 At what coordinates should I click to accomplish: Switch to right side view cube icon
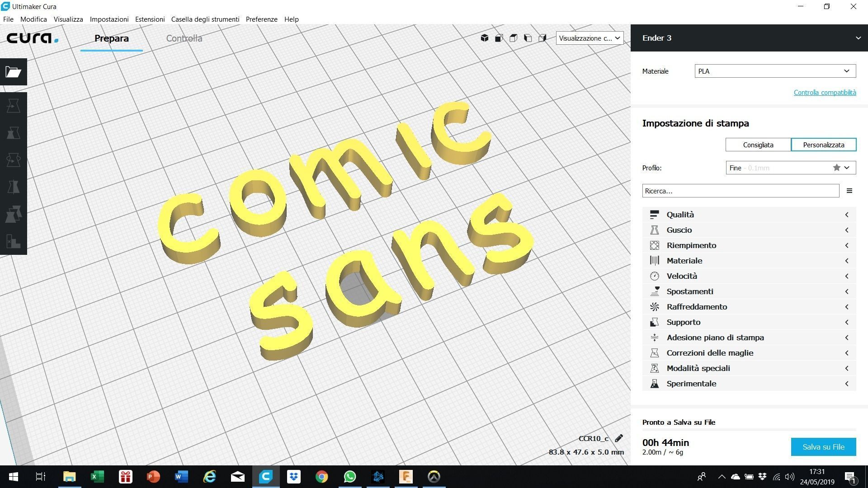point(542,38)
